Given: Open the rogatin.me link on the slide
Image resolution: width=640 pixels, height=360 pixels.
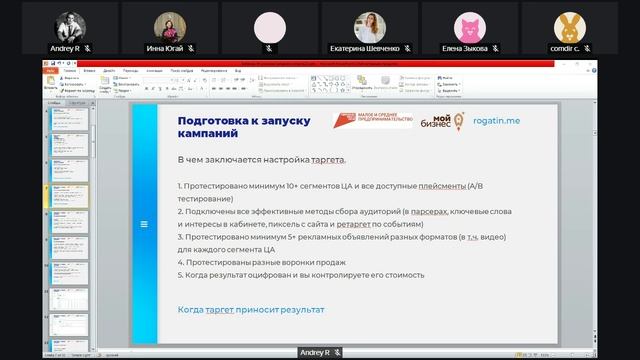Looking at the screenshot, I should (x=496, y=121).
